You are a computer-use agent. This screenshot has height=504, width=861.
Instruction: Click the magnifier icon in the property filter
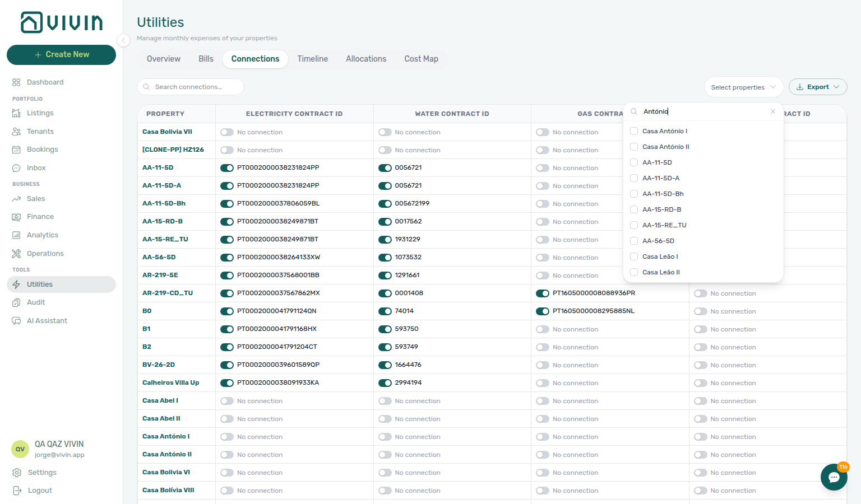[634, 111]
